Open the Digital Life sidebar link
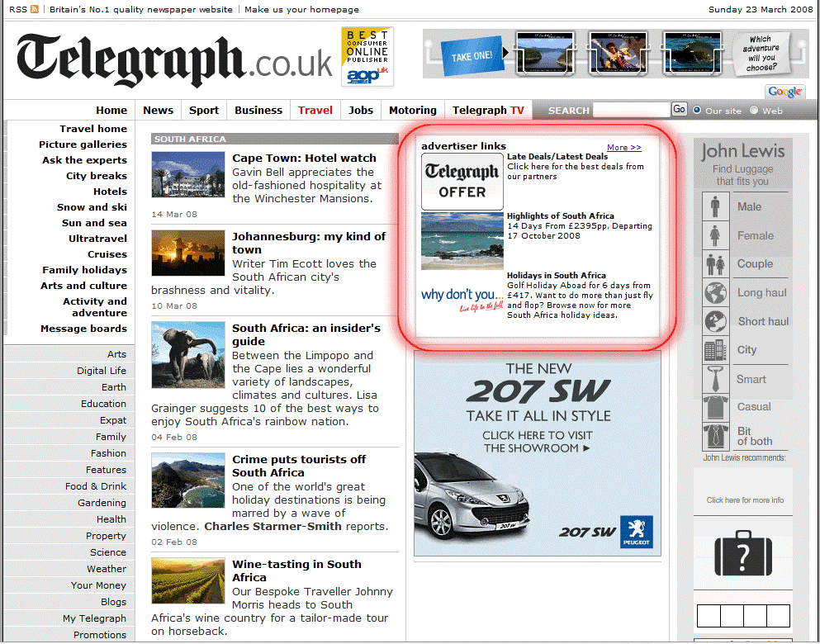Viewport: 820px width, 644px height. 102,371
